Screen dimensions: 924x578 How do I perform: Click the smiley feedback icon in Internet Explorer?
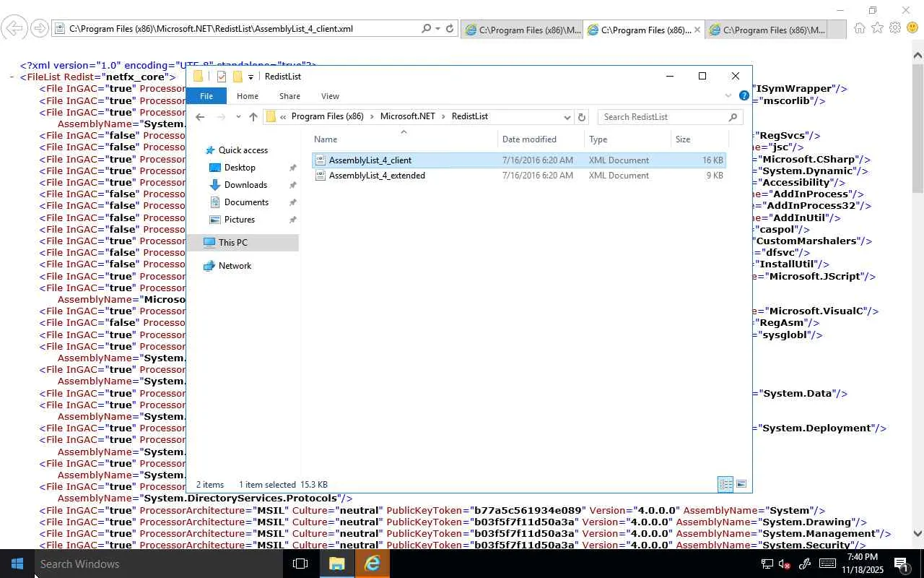click(912, 28)
